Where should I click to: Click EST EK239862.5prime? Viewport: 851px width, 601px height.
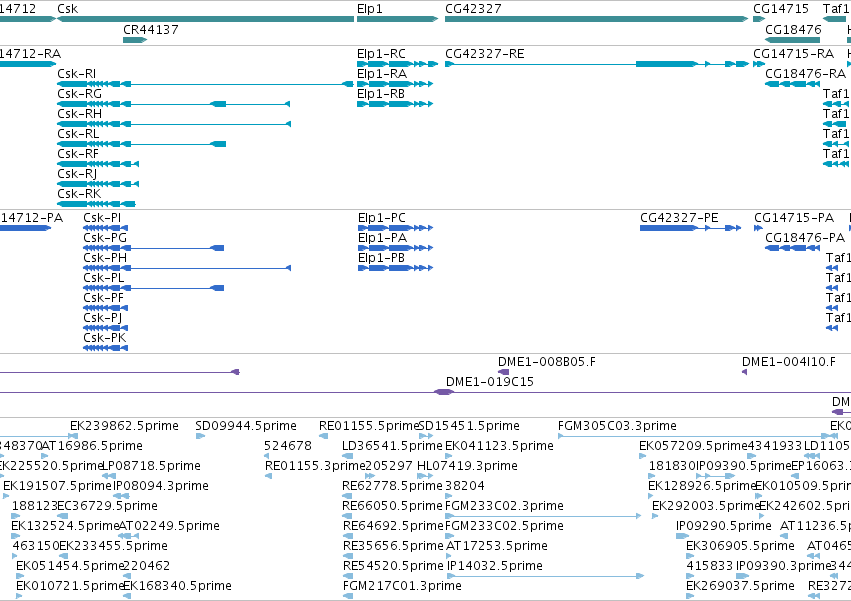[124, 426]
